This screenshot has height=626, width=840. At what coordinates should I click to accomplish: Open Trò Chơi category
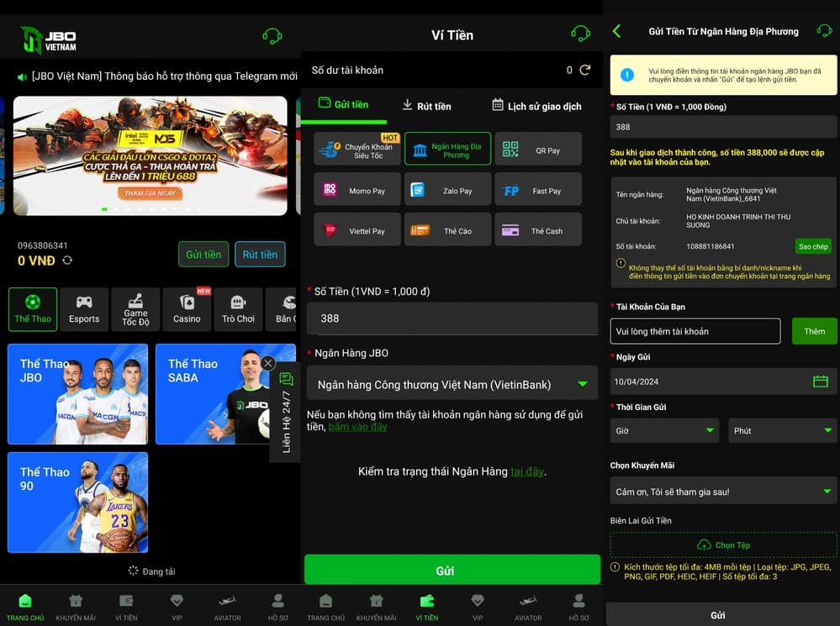(x=239, y=309)
